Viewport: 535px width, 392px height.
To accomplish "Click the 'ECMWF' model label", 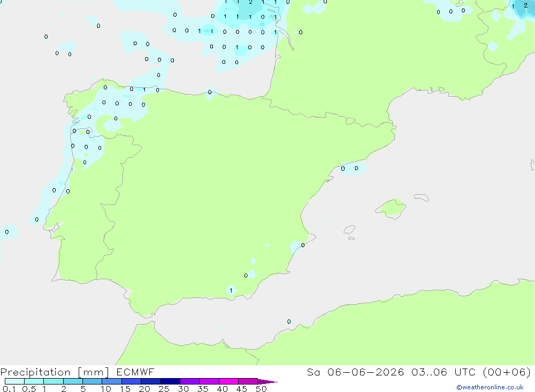I will point(135,372).
